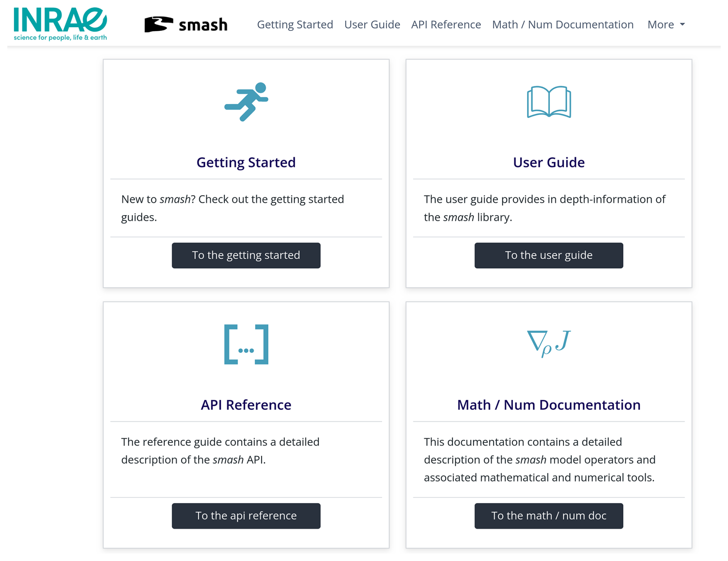Select Math / Num Documentation navbar item
Image resolution: width=728 pixels, height=561 pixels.
(x=563, y=25)
